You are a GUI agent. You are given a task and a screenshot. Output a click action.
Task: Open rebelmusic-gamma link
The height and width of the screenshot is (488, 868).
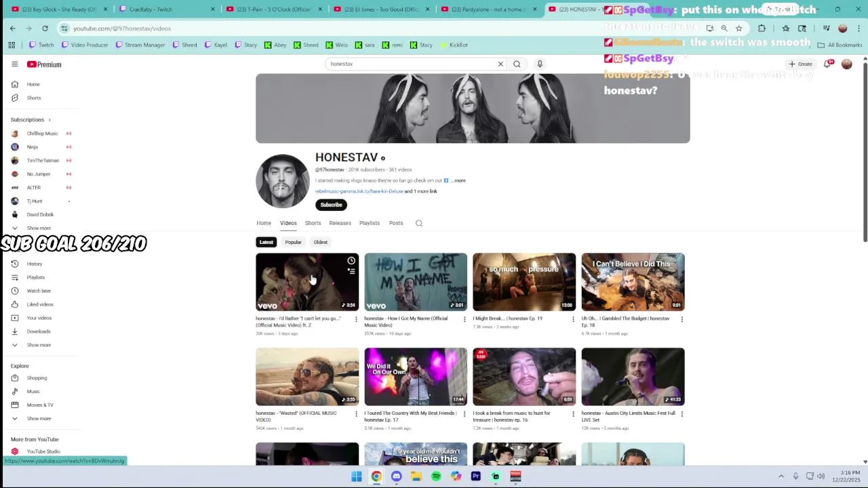[359, 191]
